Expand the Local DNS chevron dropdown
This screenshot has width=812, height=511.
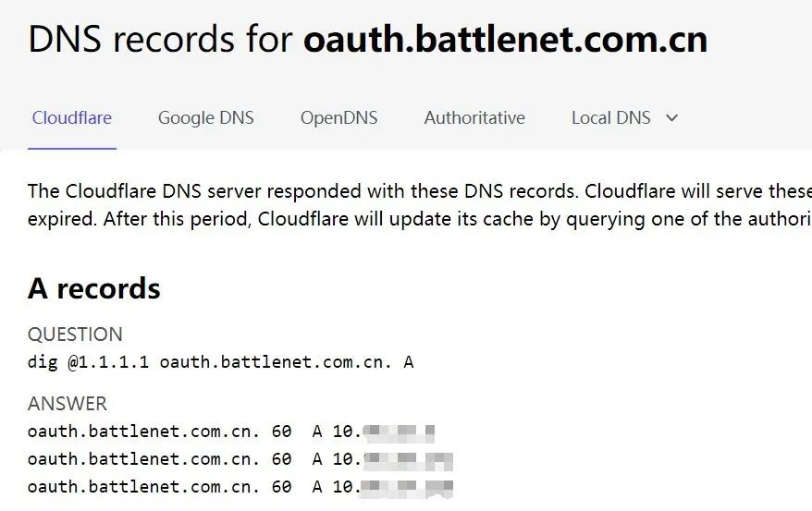(672, 118)
